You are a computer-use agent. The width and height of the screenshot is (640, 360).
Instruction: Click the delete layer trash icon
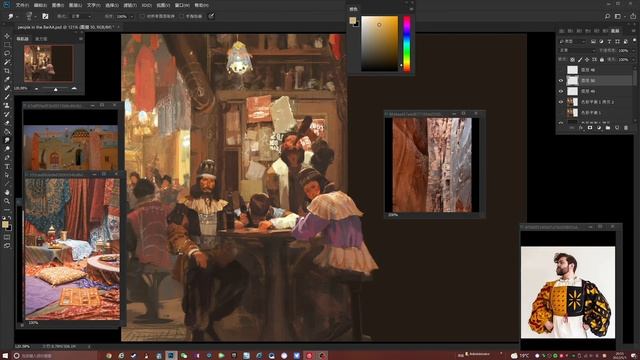(626, 128)
